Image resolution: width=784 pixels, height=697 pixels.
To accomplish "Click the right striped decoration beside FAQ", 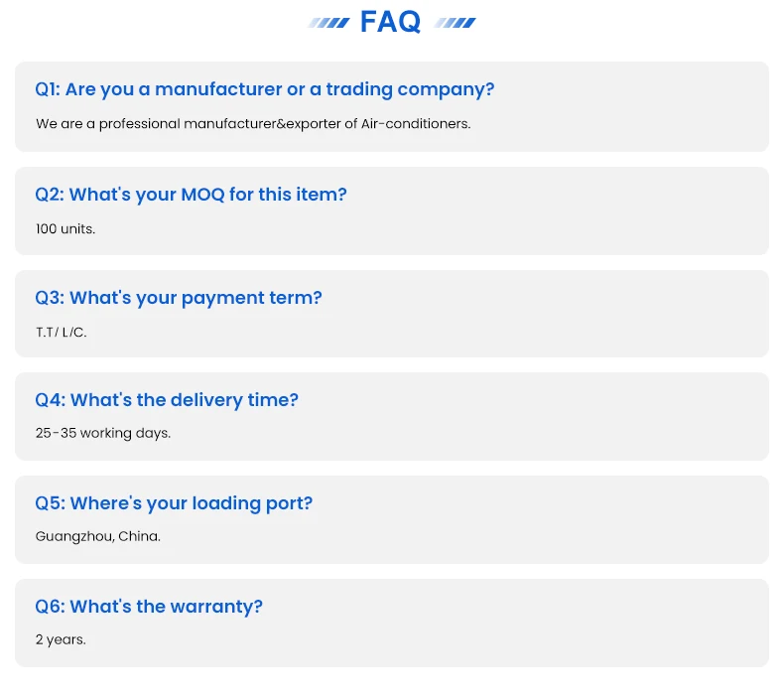I will (x=456, y=23).
